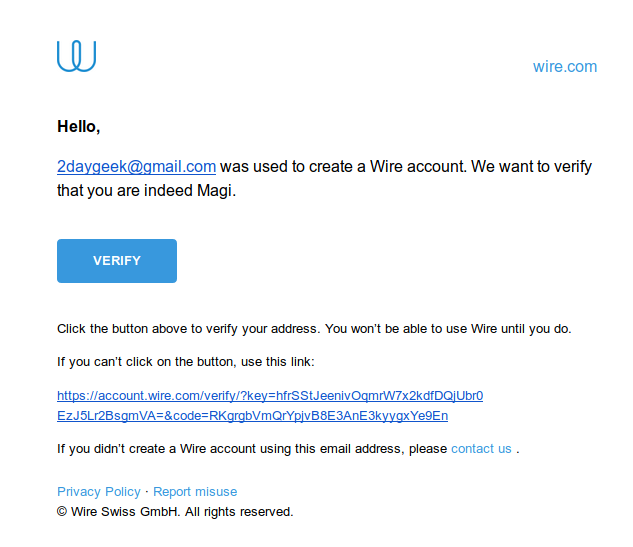Image resolution: width=633 pixels, height=547 pixels.
Task: Click the dot separator between footer links
Action: (x=147, y=492)
